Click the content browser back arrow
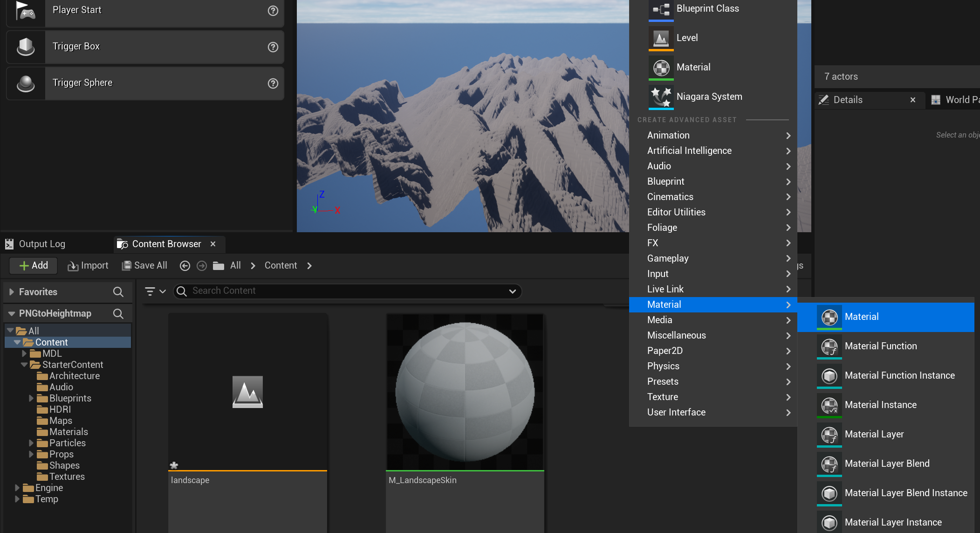Image resolution: width=980 pixels, height=533 pixels. [x=185, y=266]
